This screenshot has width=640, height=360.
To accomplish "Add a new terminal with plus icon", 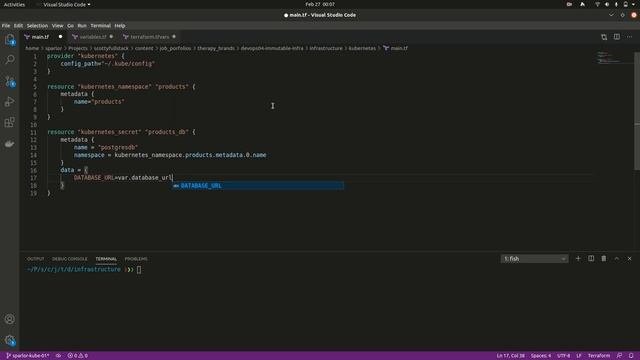I will (x=578, y=259).
